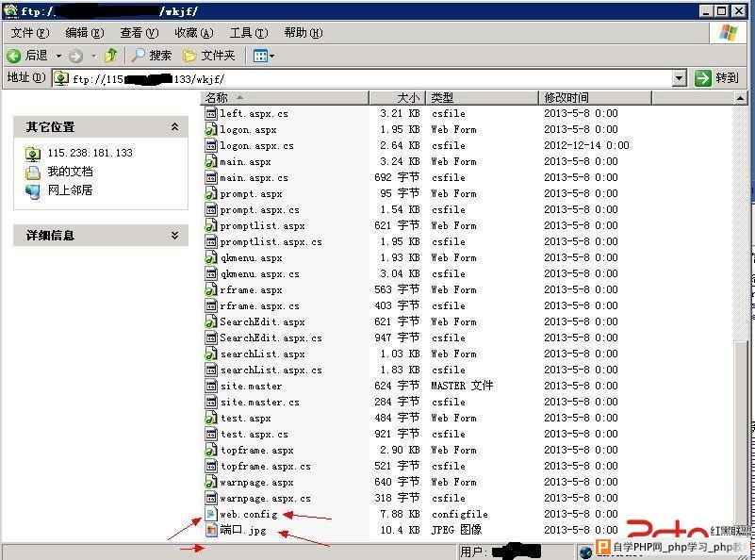
Task: Open 网上邻居 link in sidebar
Action: [70, 190]
